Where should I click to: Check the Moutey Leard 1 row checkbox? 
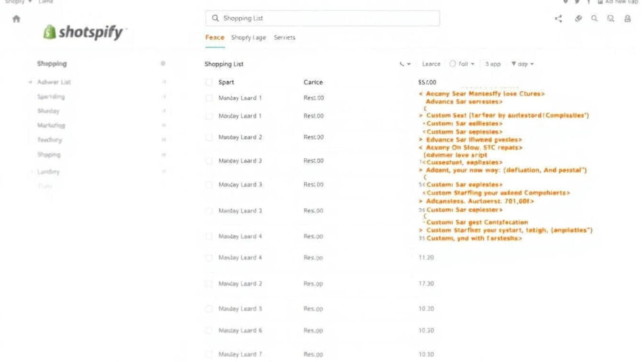click(x=209, y=116)
